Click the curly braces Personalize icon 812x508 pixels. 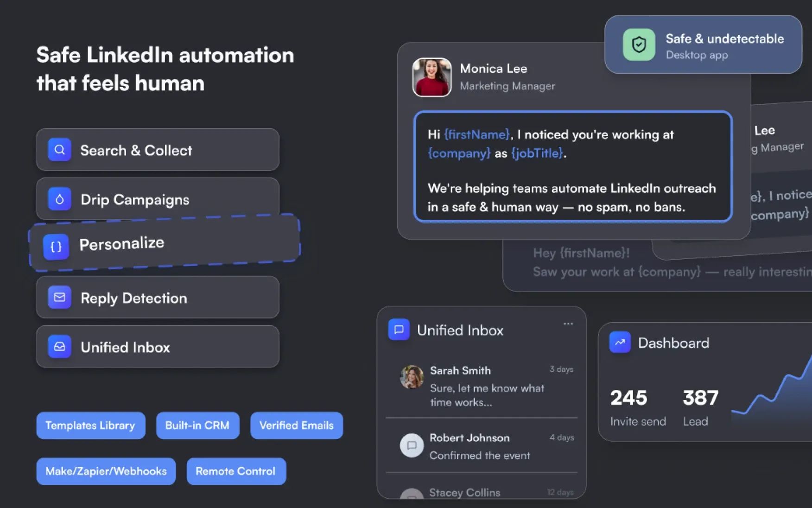[56, 247]
